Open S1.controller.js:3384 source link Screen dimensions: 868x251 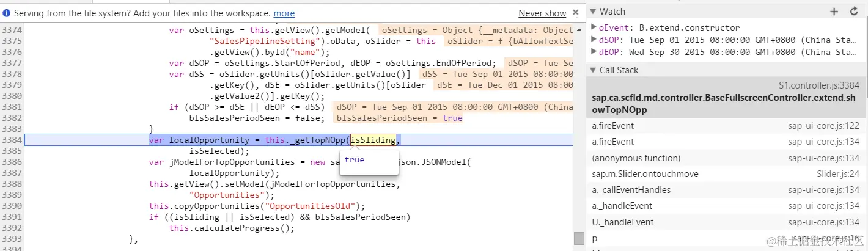pyautogui.click(x=819, y=84)
